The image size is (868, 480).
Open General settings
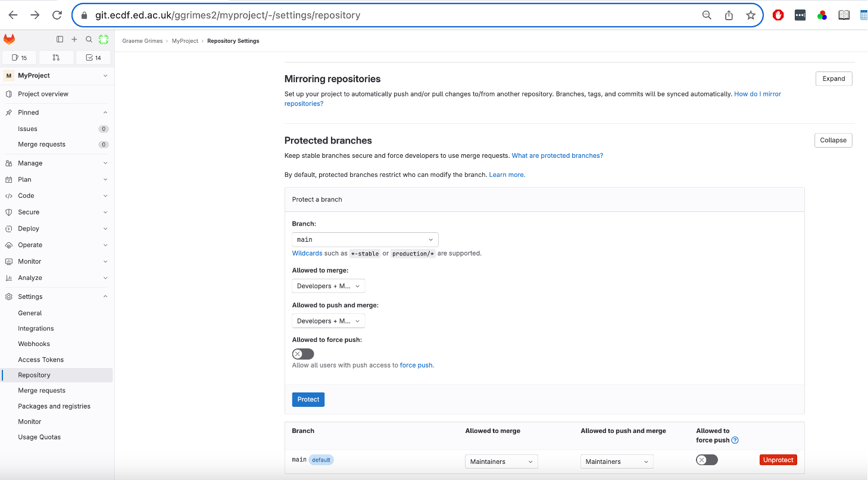point(57,313)
